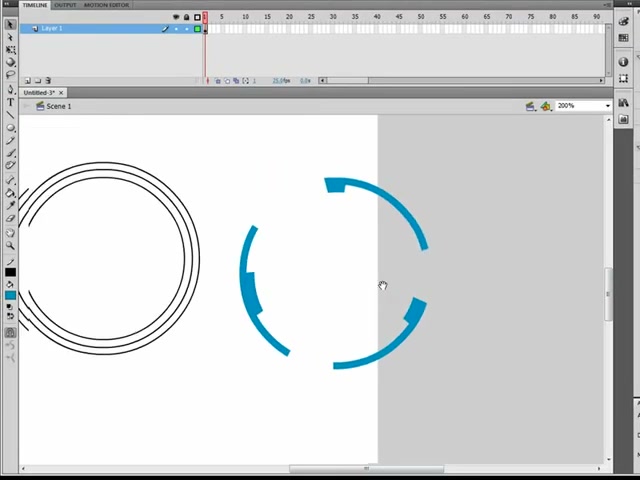Switch to the TIMELINE tab

pos(35,5)
